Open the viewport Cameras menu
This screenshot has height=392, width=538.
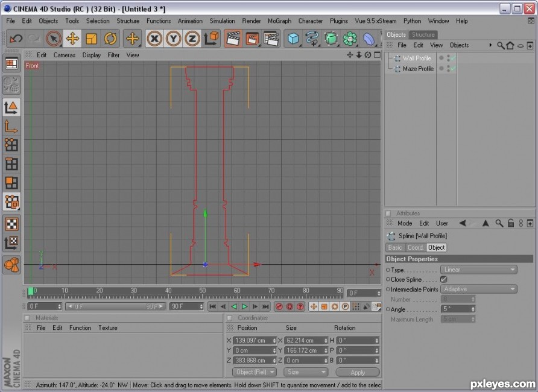coord(65,55)
